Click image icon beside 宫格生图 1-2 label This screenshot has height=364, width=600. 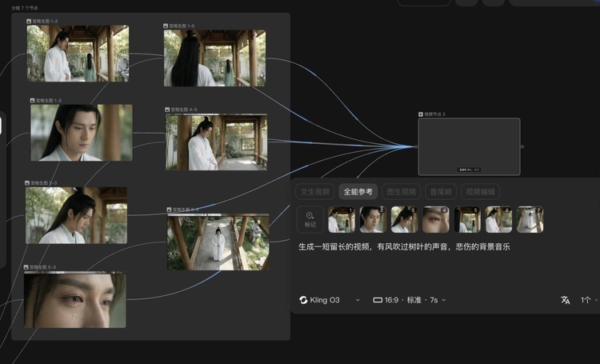[30, 22]
